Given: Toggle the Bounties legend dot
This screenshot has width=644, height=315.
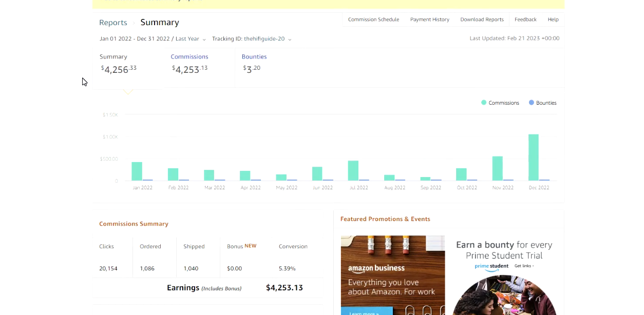Looking at the screenshot, I should coord(532,103).
